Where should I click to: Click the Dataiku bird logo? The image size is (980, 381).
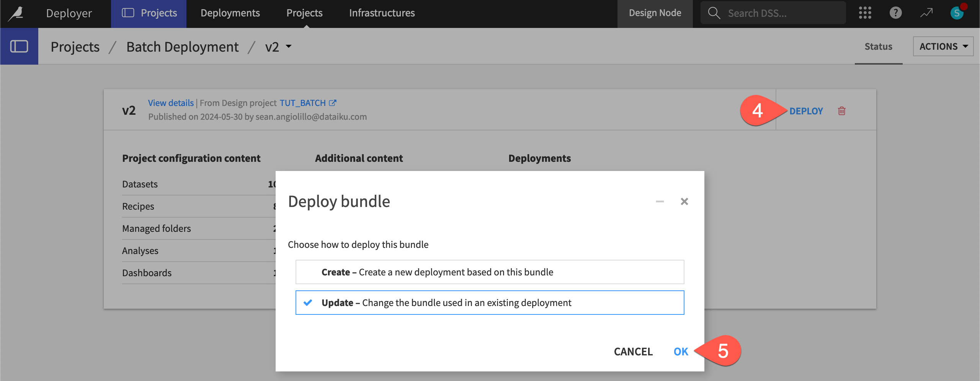click(x=15, y=13)
